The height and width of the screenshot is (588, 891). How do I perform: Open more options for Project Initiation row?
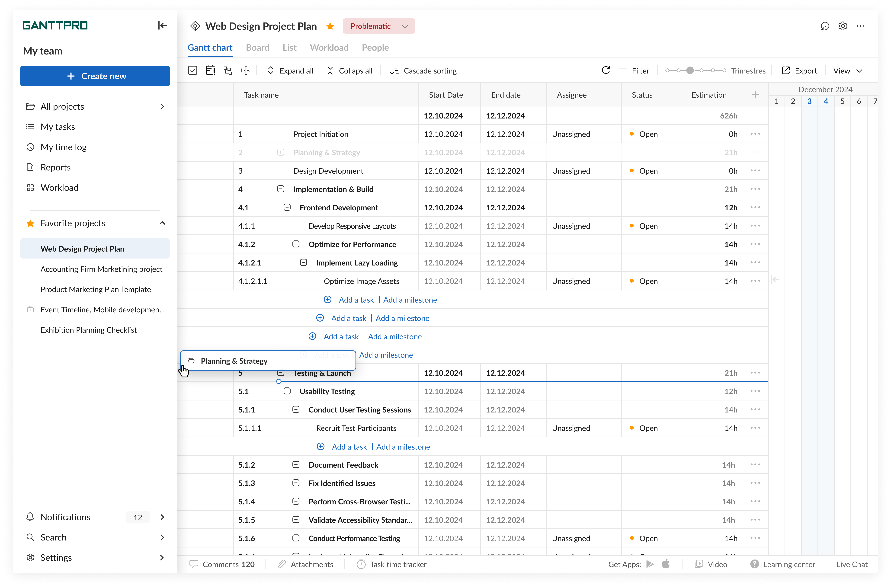(755, 134)
